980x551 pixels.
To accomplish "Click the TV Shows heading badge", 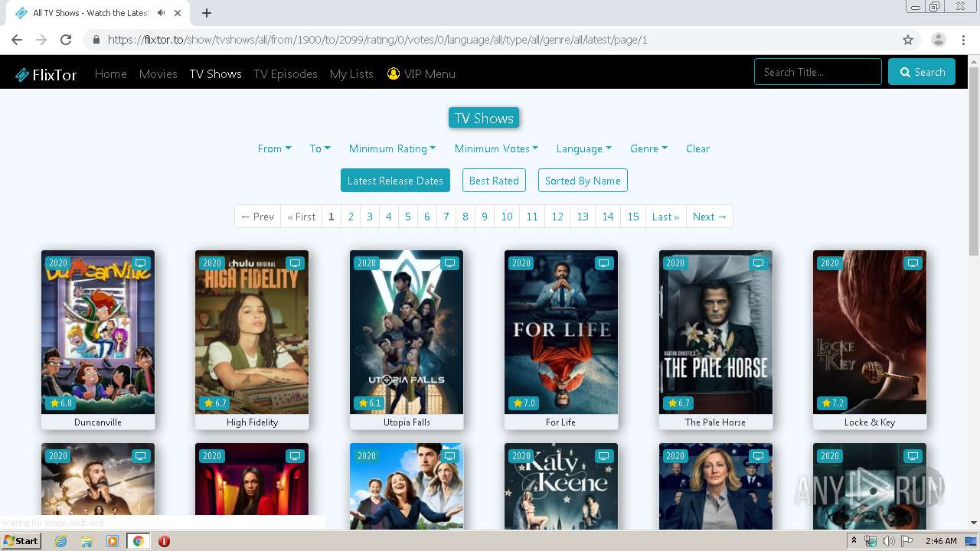I will (484, 118).
